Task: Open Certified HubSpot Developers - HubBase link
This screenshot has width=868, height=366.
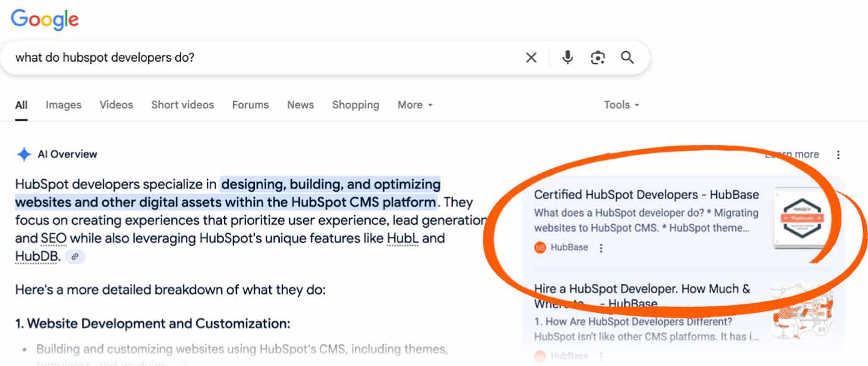Action: [x=646, y=195]
